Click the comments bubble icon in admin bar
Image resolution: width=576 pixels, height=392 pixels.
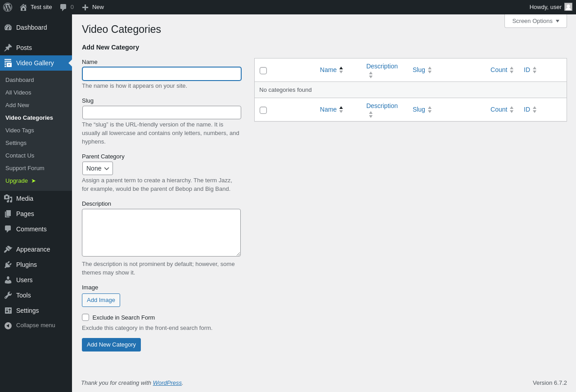pyautogui.click(x=63, y=7)
